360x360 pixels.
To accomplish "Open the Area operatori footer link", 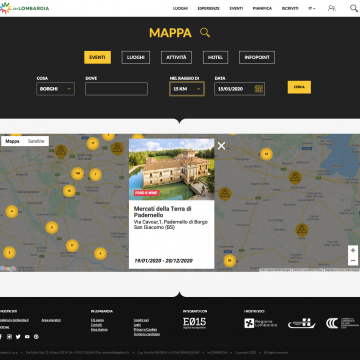I will tap(51, 320).
